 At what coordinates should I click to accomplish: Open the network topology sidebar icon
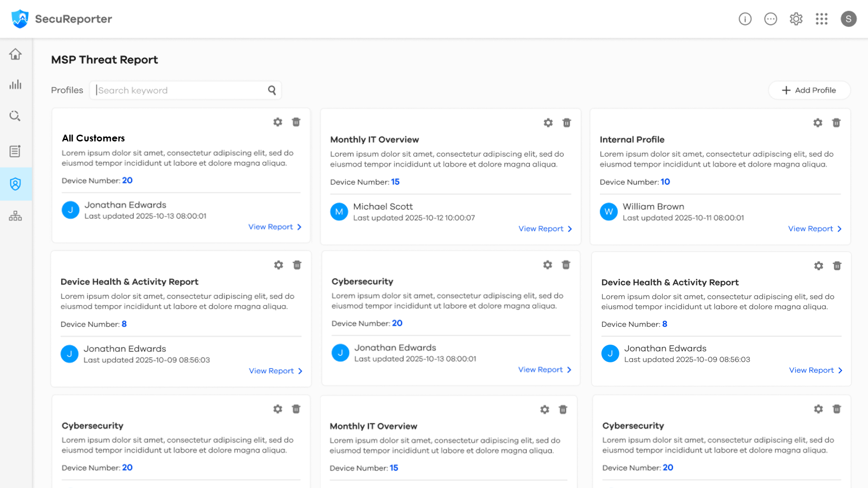15,216
